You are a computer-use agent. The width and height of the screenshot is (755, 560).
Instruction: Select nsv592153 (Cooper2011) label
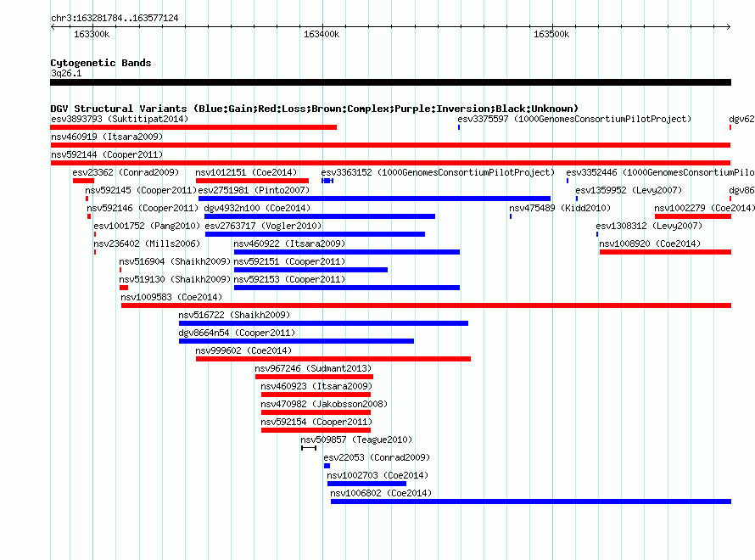(289, 279)
